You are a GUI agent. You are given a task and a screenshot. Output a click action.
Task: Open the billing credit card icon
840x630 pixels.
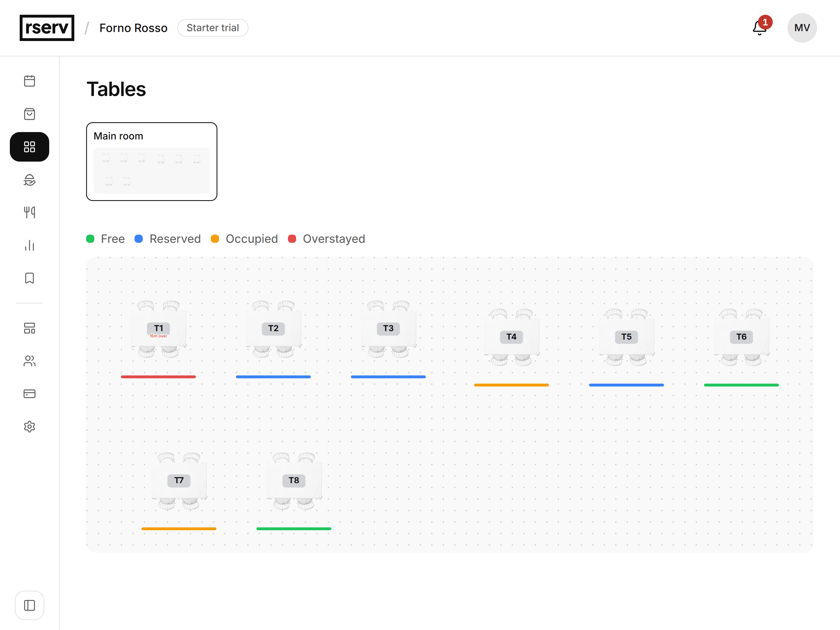tap(29, 394)
